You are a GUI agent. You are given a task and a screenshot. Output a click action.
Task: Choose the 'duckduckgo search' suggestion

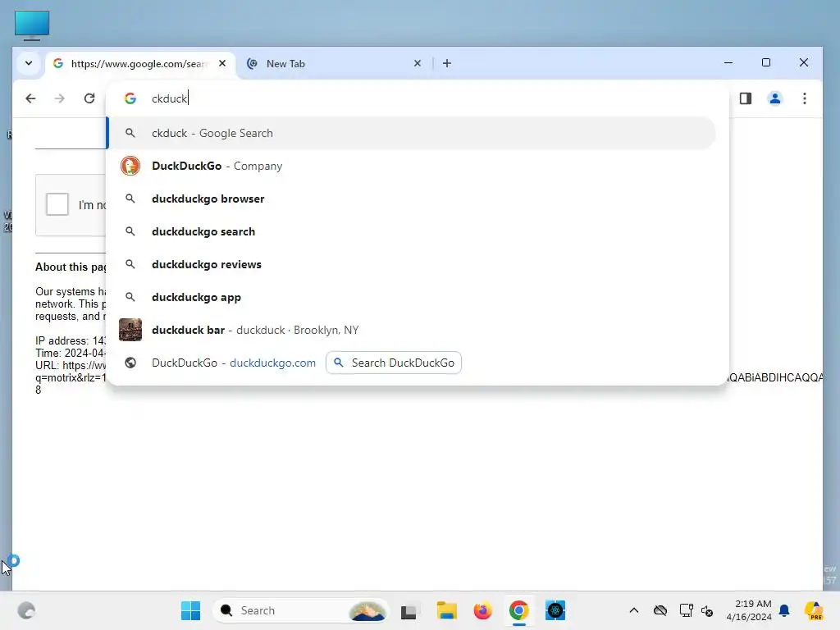[412, 231]
